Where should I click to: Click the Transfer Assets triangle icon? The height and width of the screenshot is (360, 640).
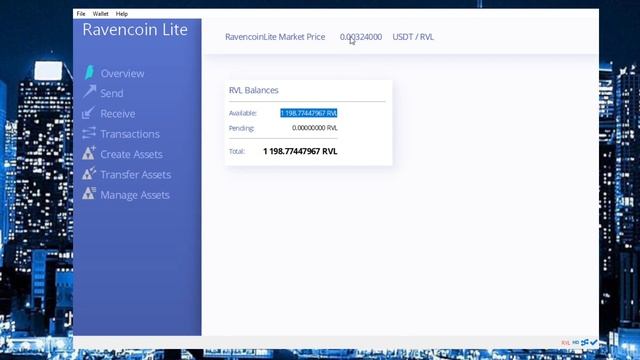(89, 173)
